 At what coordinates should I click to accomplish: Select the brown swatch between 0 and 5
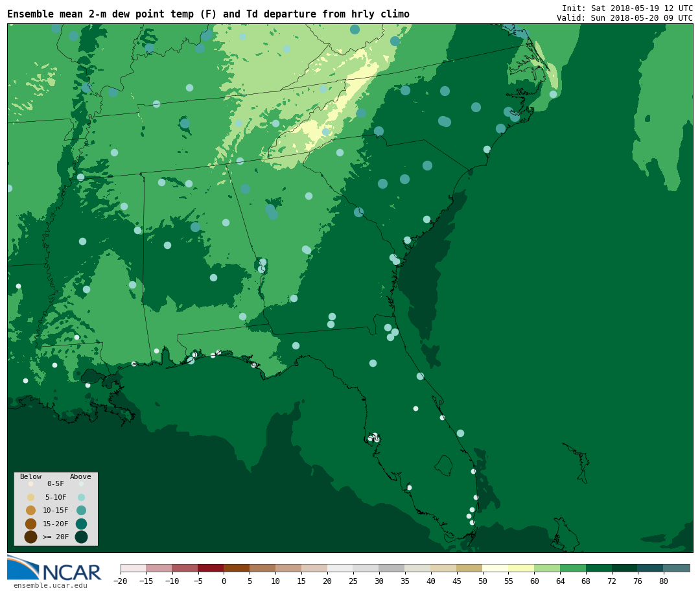click(x=237, y=568)
